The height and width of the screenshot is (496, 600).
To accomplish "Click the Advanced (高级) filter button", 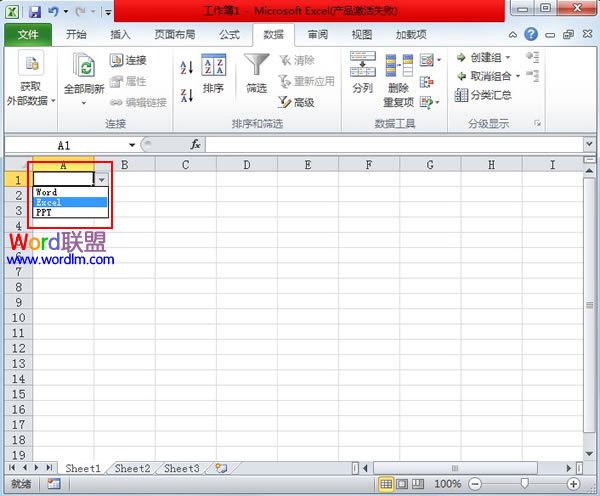I will [296, 102].
